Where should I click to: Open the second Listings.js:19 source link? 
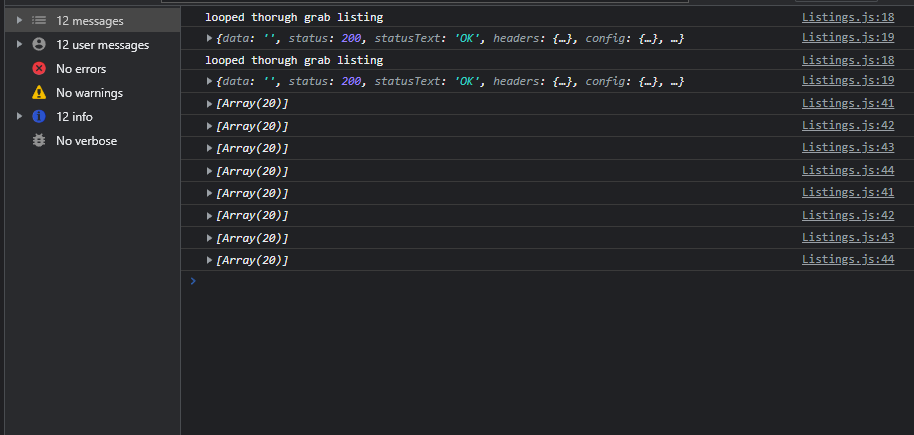(x=848, y=80)
